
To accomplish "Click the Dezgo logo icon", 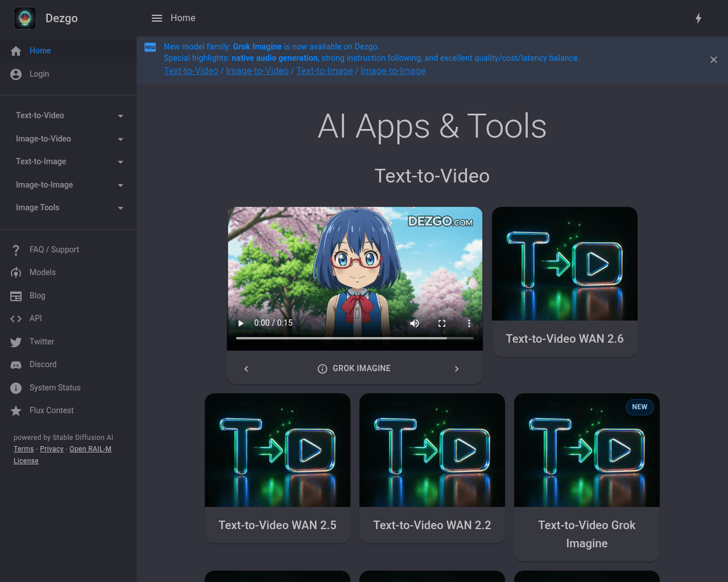I will tap(25, 18).
